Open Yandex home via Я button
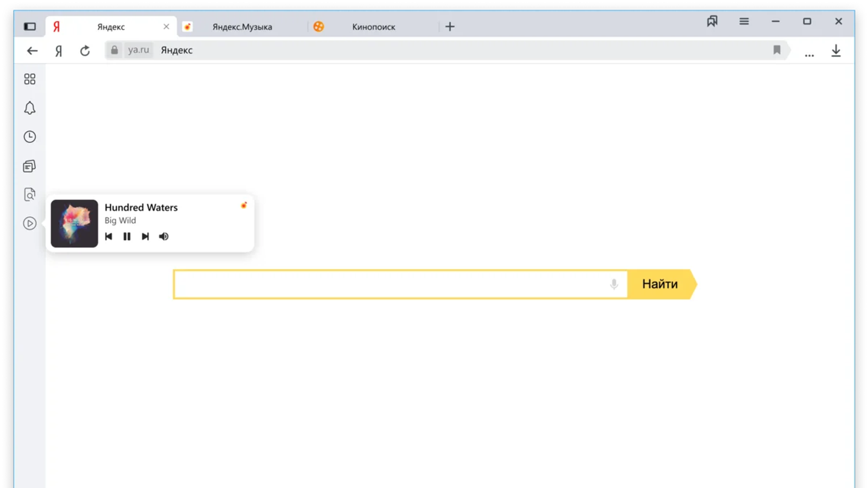Screen dimensions: 868x488 click(x=59, y=50)
